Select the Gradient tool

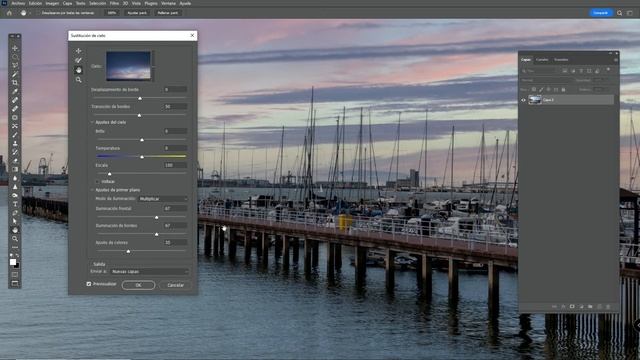(15, 169)
